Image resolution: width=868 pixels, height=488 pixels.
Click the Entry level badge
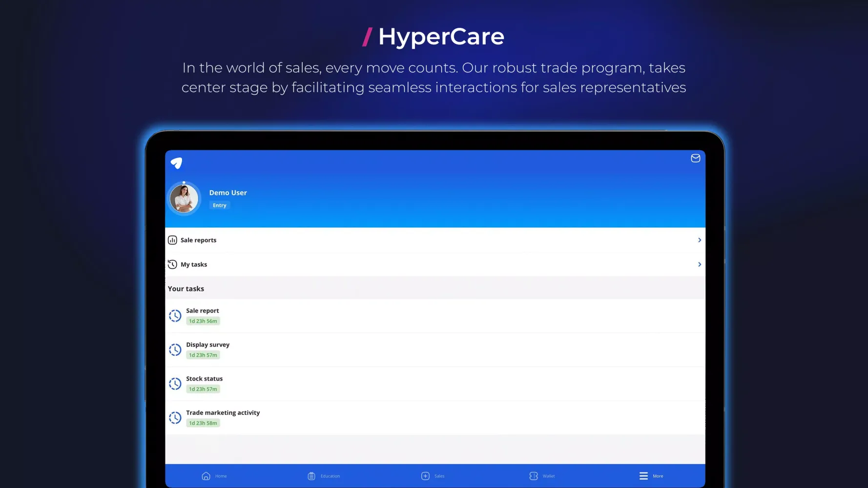(220, 205)
